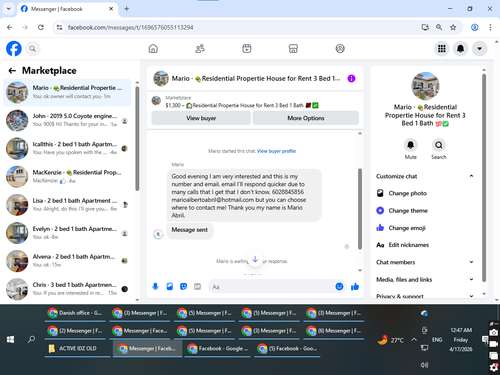The height and width of the screenshot is (375, 500).
Task: Open Facebook home via the logo
Action: coord(14,49)
